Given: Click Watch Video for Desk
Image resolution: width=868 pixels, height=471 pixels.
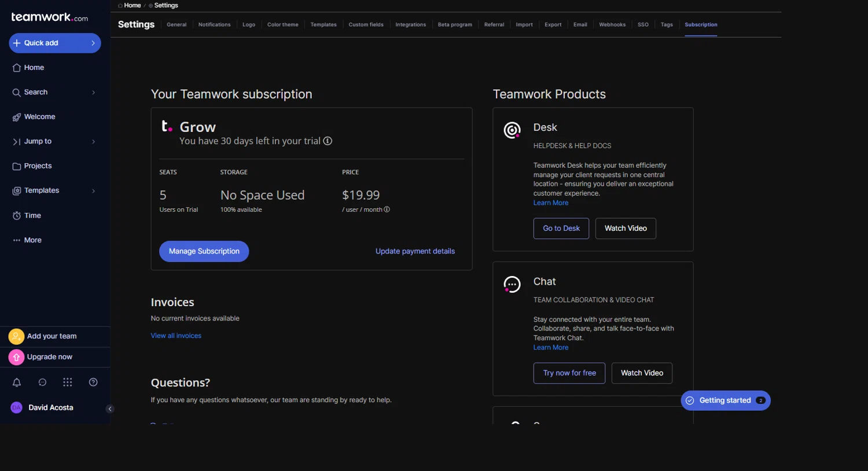Looking at the screenshot, I should click(626, 229).
